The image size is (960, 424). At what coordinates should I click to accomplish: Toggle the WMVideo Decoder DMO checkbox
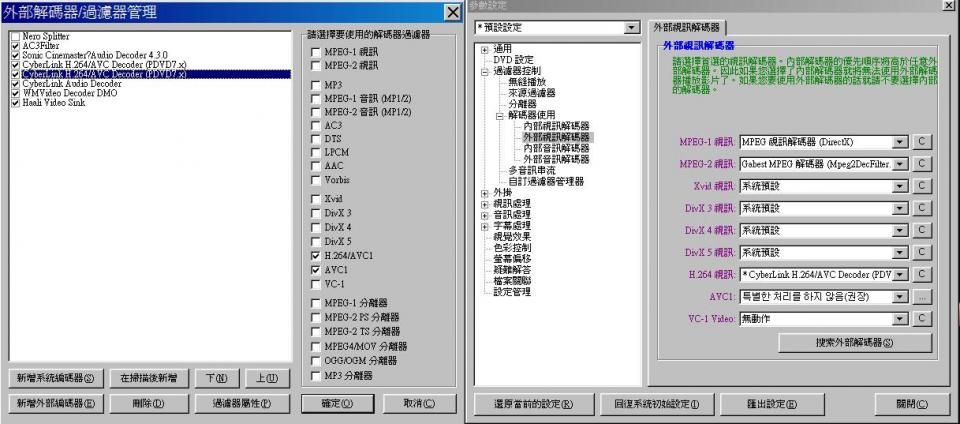(15, 93)
